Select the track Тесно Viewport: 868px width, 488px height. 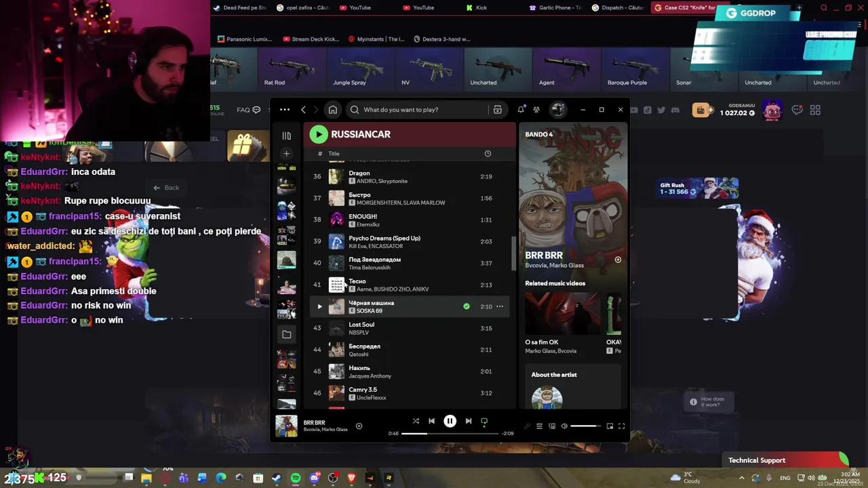tap(410, 285)
